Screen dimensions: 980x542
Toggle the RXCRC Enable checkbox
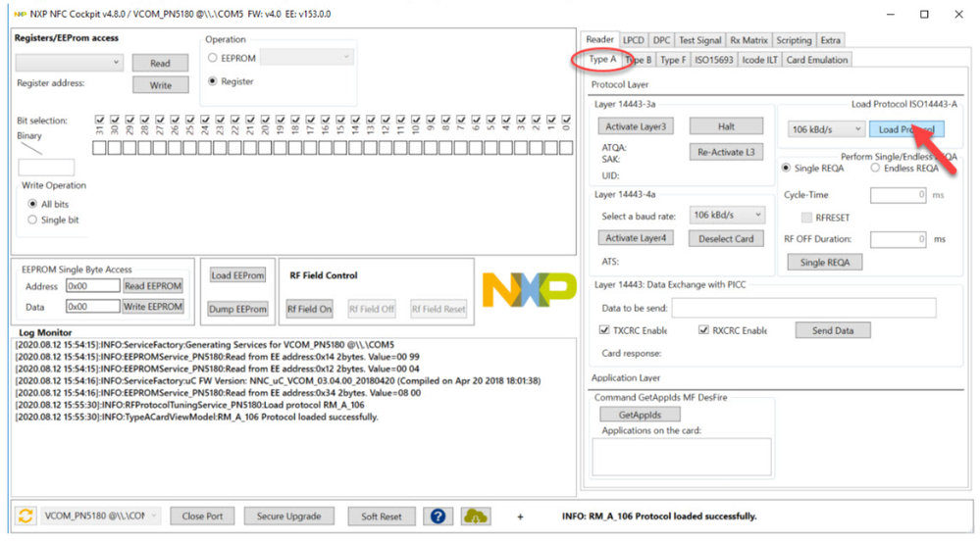(x=703, y=329)
